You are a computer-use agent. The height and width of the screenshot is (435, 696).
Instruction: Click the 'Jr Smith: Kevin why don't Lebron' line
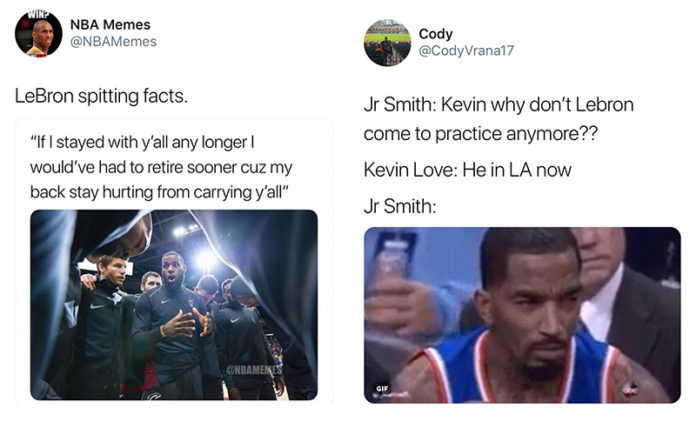[498, 105]
